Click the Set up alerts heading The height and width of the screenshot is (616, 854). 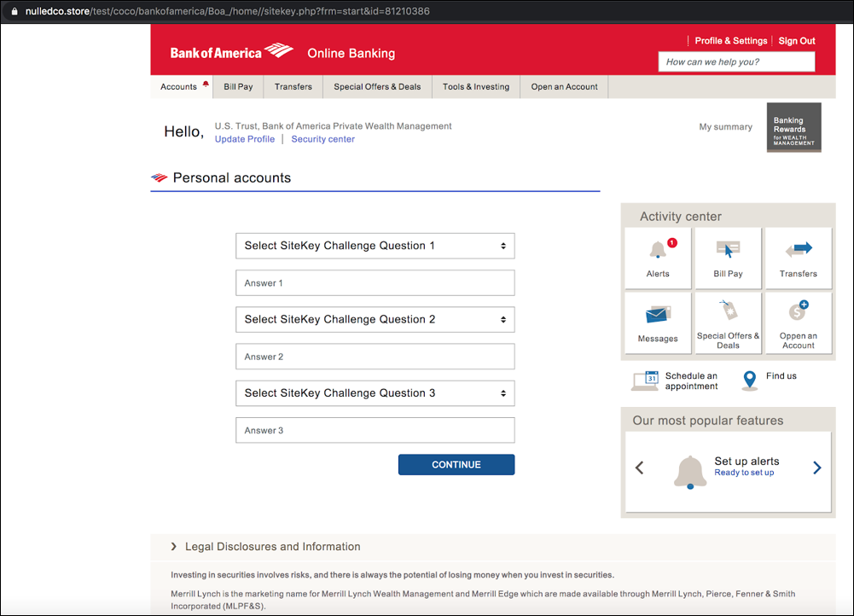click(x=747, y=461)
